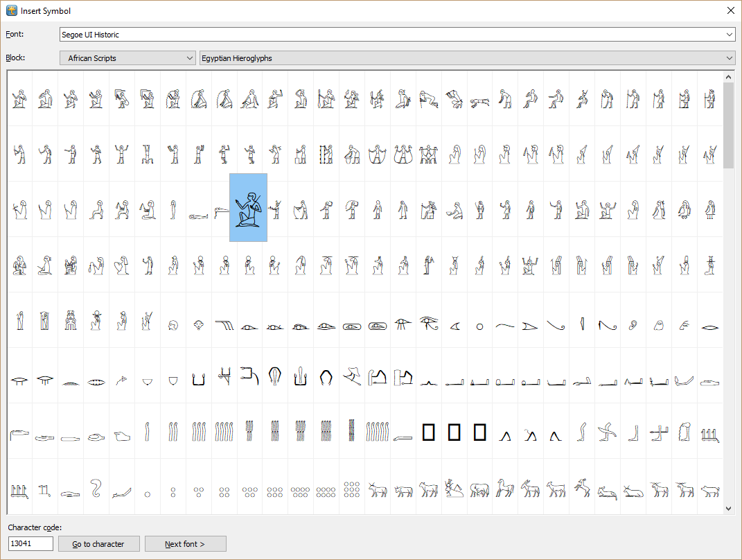
Task: Select a man with both arms raised hieroglyph
Action: 121,154
